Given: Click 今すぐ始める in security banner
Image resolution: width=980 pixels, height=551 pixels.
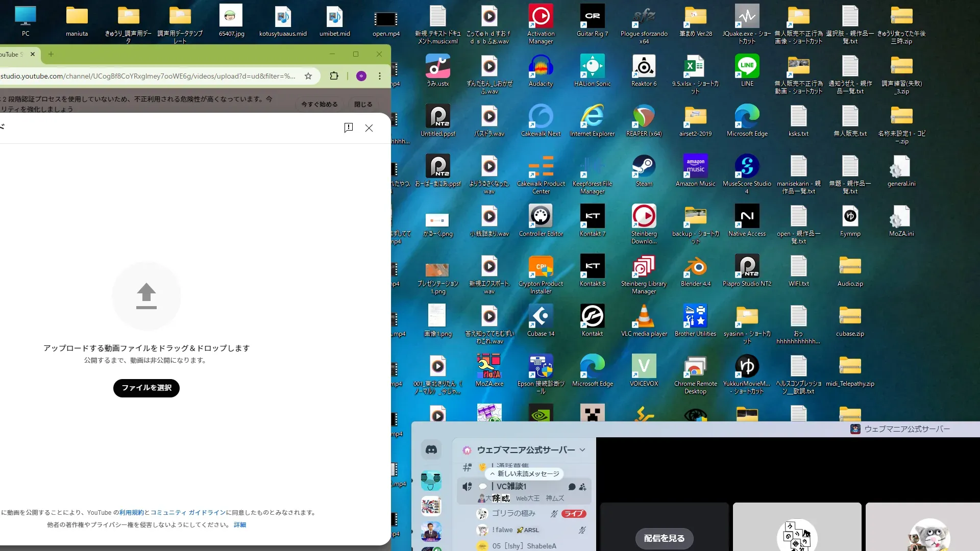Looking at the screenshot, I should (320, 105).
